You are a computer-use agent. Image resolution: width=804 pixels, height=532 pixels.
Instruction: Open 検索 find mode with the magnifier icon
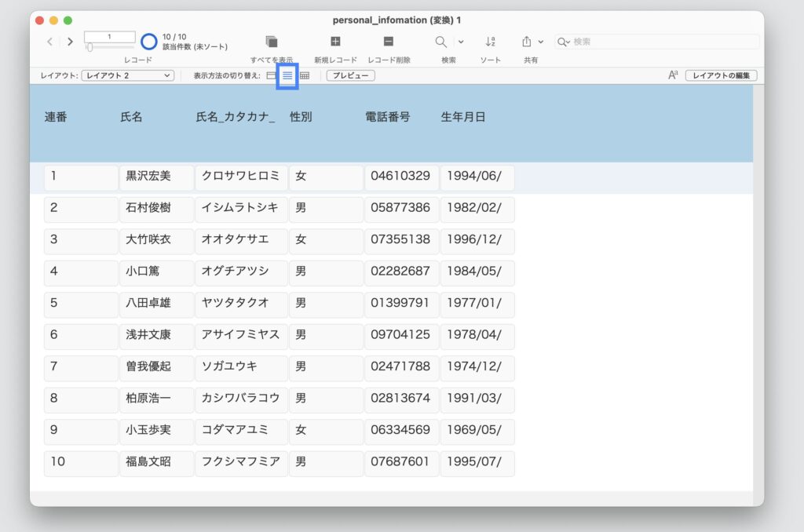pos(440,41)
